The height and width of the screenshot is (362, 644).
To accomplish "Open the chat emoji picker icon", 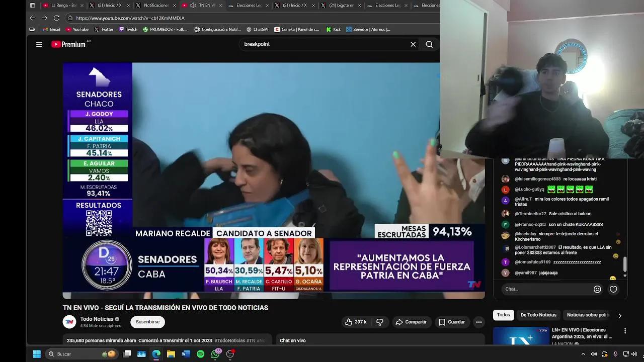I will pos(597,289).
